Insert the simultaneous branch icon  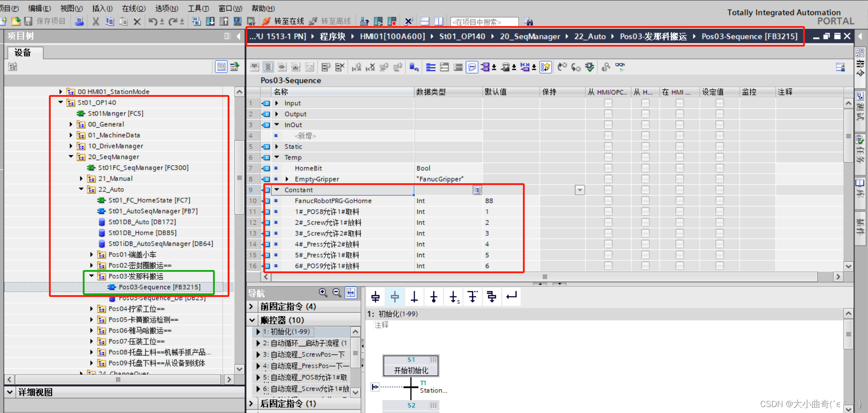(492, 297)
